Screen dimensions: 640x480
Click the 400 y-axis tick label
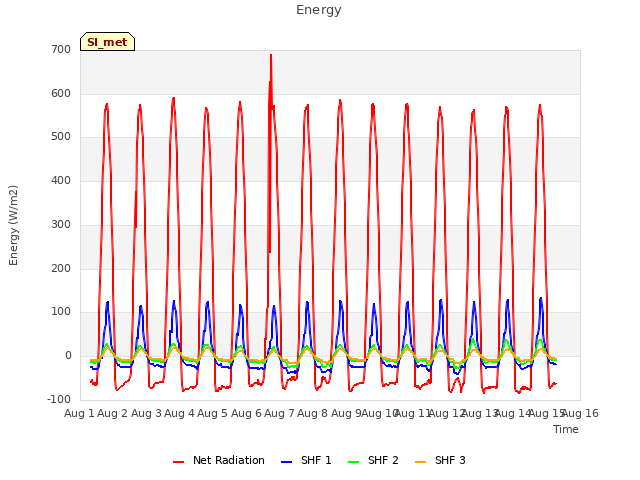61,180
